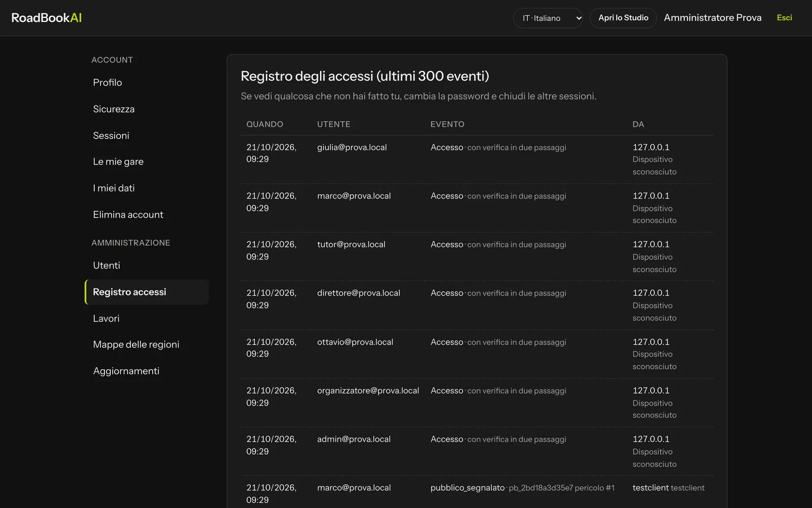Click the QUANDO column header
Screen dimensions: 812x508
coord(264,124)
